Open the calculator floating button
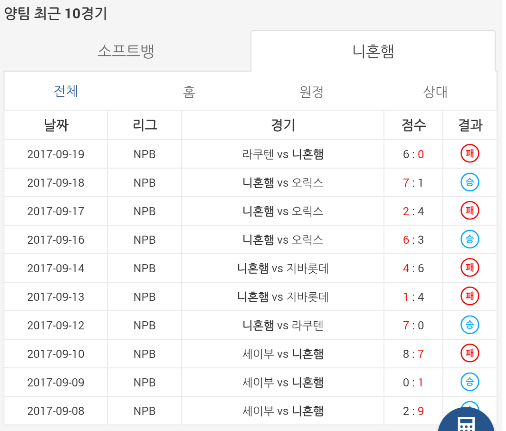506x431 pixels. (x=466, y=421)
